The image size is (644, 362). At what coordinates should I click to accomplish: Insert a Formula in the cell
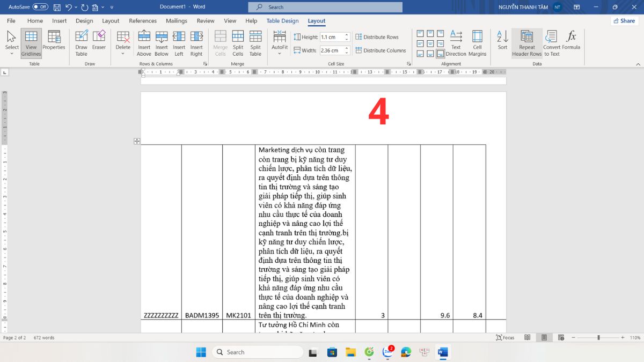(x=571, y=41)
